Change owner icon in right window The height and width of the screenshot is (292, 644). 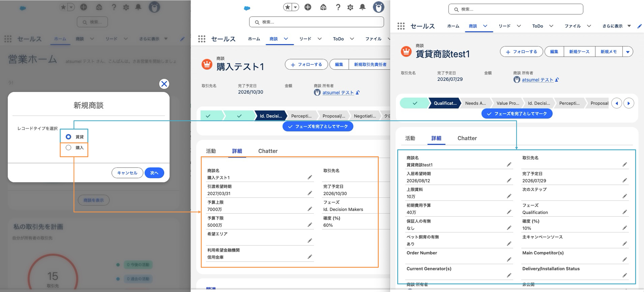click(x=557, y=80)
